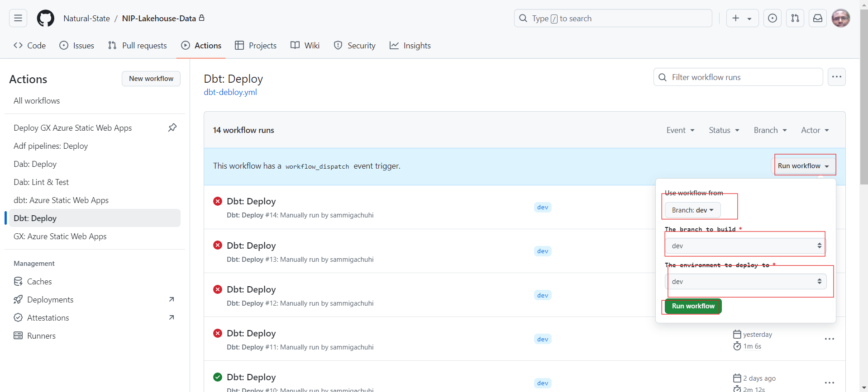Expand the Event filter dropdown
Screen dimensions: 868x392
point(680,130)
